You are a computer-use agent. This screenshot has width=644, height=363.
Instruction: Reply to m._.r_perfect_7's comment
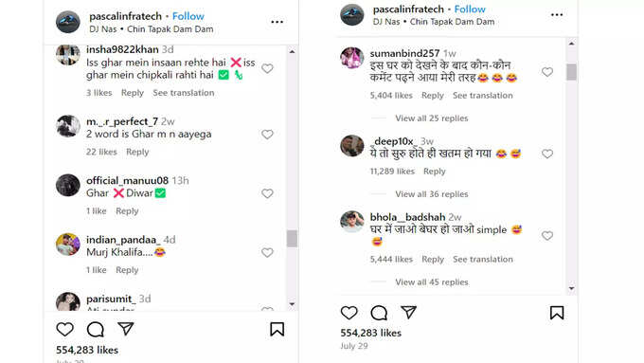(137, 152)
